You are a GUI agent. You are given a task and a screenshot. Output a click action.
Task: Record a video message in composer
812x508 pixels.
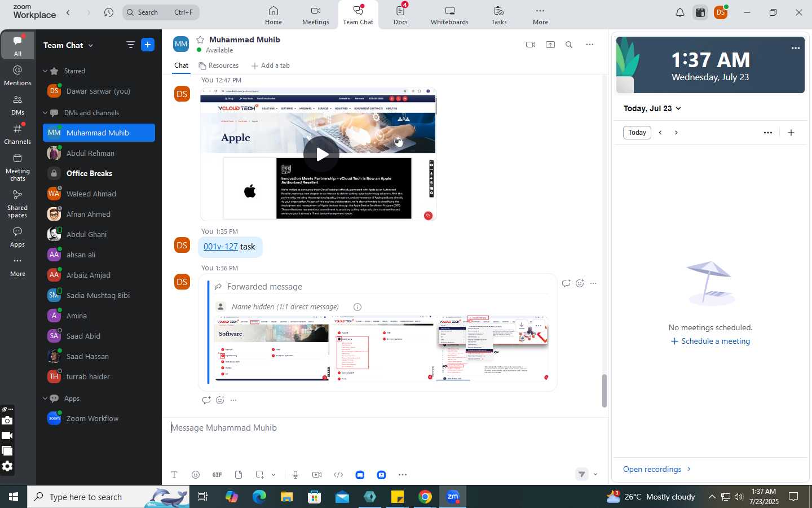pos(317,475)
